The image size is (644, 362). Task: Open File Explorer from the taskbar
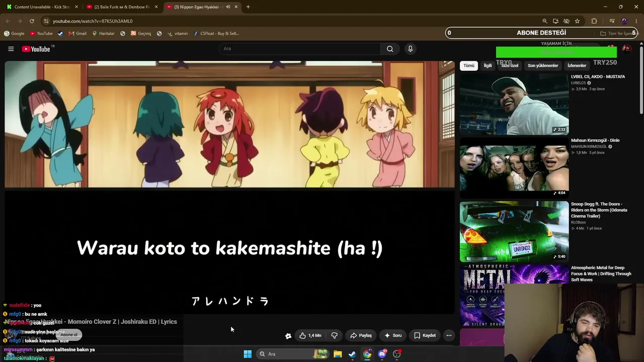pyautogui.click(x=338, y=354)
